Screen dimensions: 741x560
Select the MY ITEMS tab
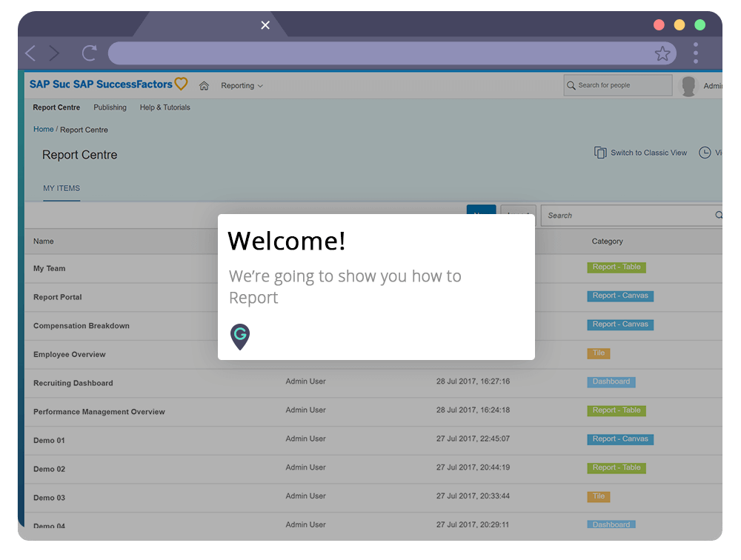point(62,188)
